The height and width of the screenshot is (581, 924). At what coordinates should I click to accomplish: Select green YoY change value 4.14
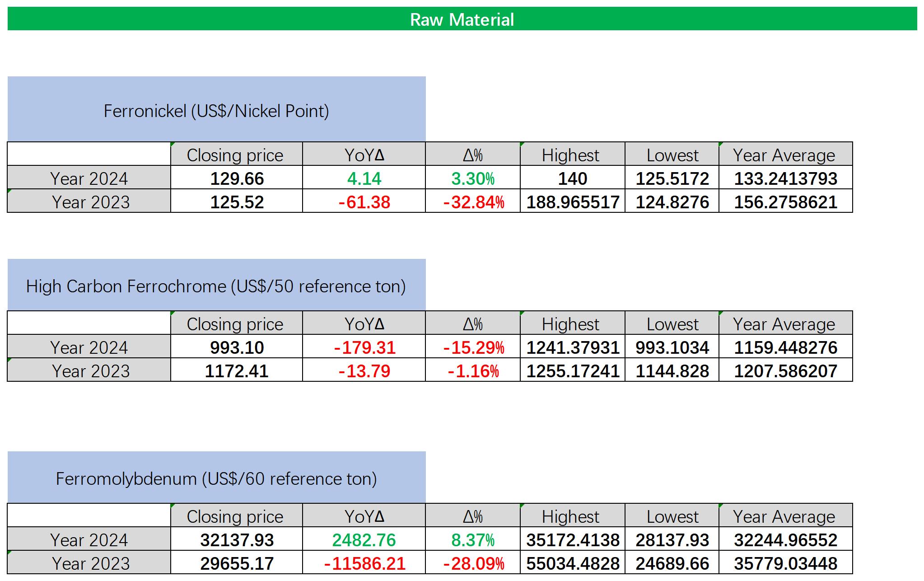[x=364, y=178]
